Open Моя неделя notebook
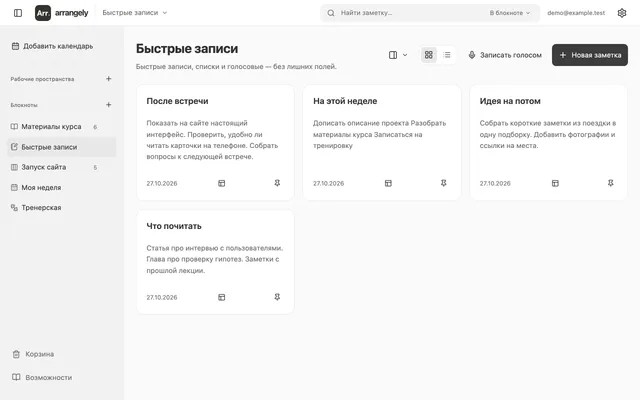This screenshot has width=640, height=400. click(62, 187)
